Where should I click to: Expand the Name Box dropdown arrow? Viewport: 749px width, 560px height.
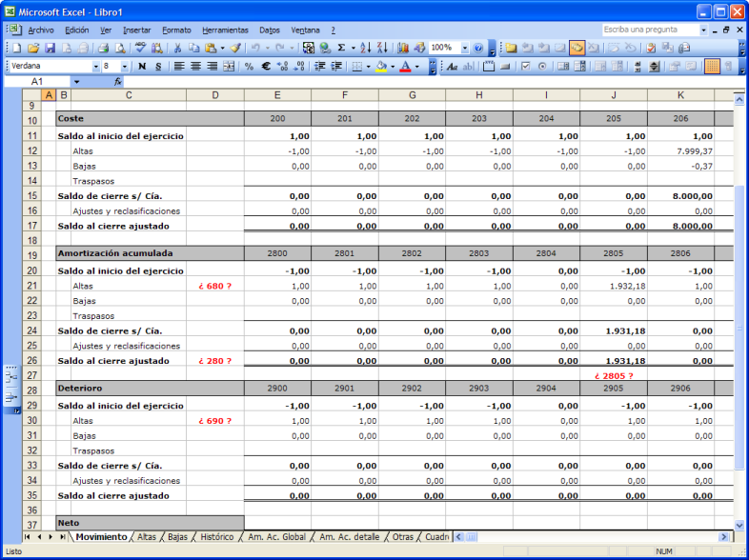pos(76,82)
